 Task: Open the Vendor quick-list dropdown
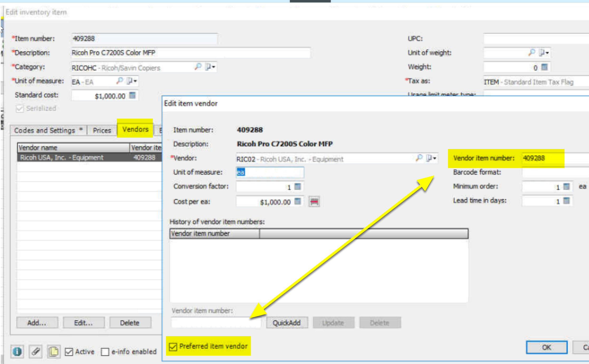point(431,158)
